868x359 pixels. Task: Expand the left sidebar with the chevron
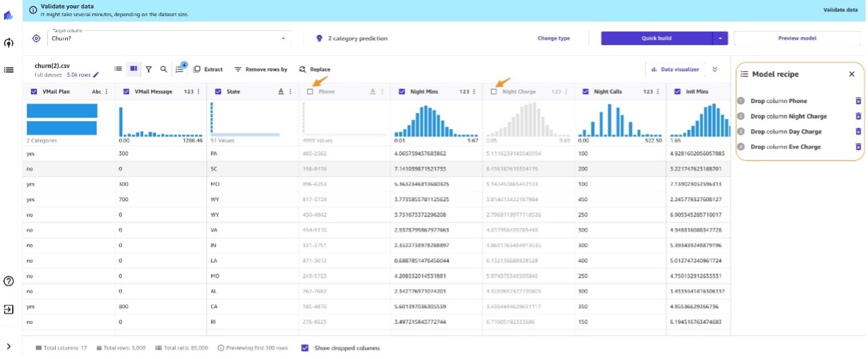click(9, 346)
